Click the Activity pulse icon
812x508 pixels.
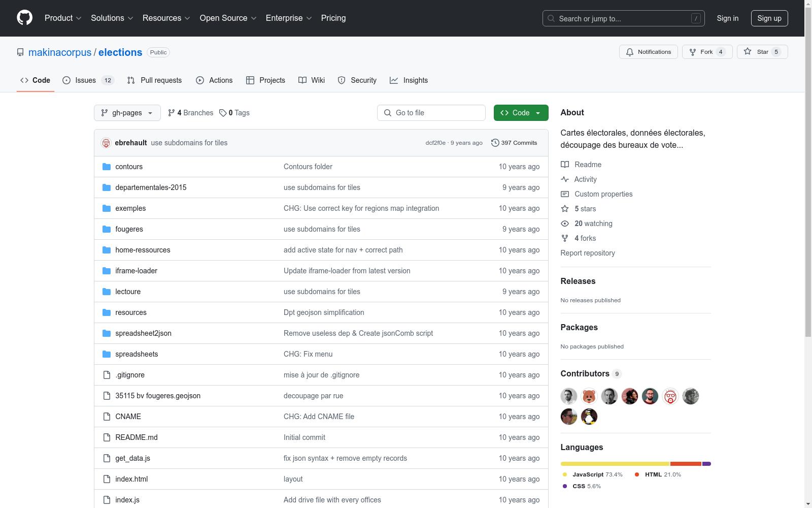[565, 179]
